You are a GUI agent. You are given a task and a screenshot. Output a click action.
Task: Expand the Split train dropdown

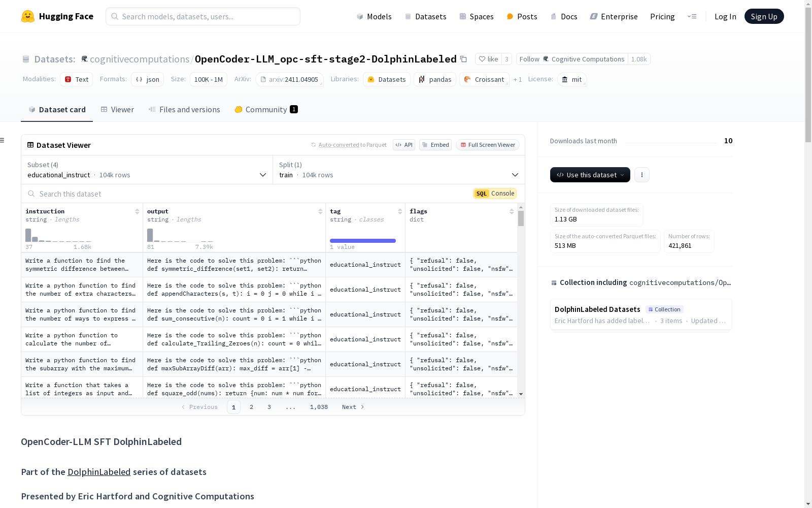(x=399, y=170)
